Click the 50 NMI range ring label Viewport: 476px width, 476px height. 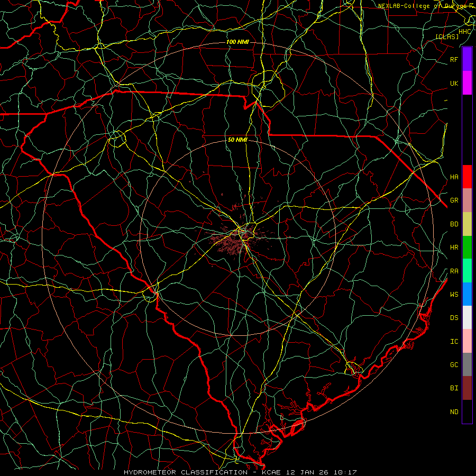pyautogui.click(x=237, y=140)
